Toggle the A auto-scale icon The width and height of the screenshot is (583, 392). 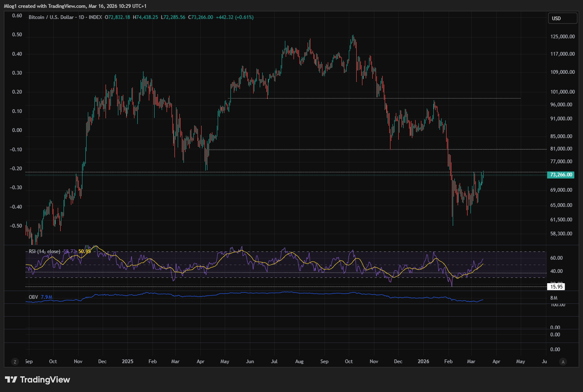[563, 362]
